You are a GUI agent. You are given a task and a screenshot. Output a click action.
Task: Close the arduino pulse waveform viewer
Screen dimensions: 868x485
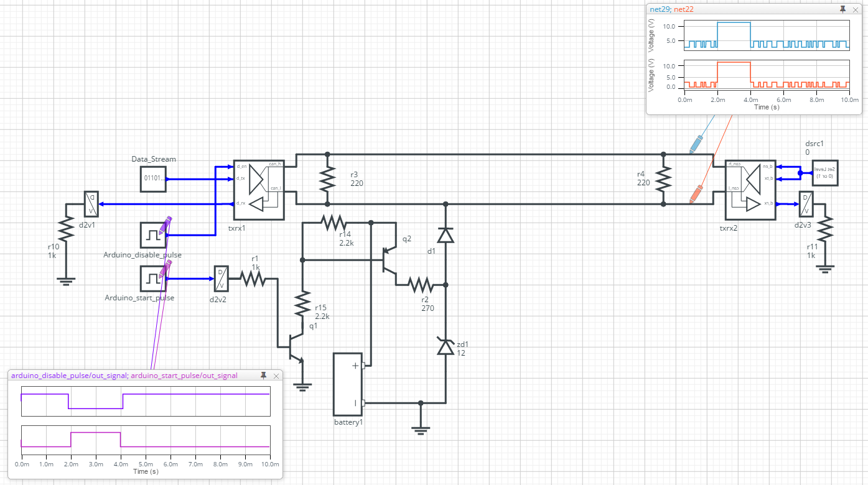click(276, 376)
